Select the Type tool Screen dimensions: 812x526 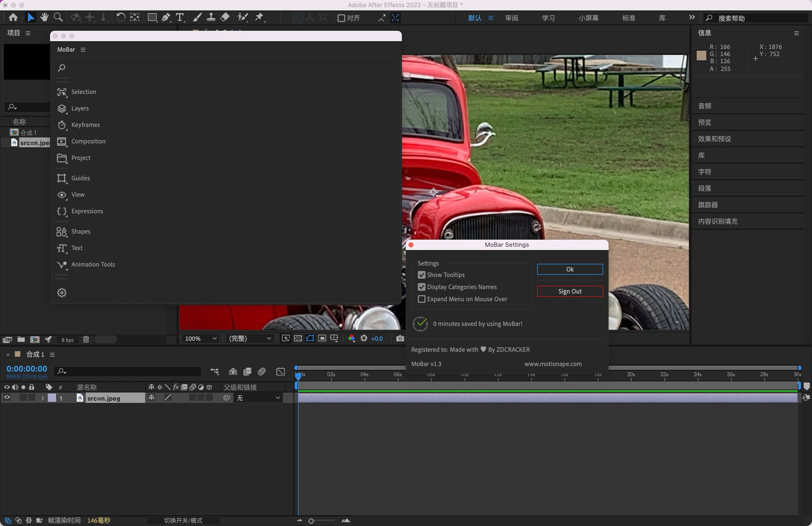point(180,17)
